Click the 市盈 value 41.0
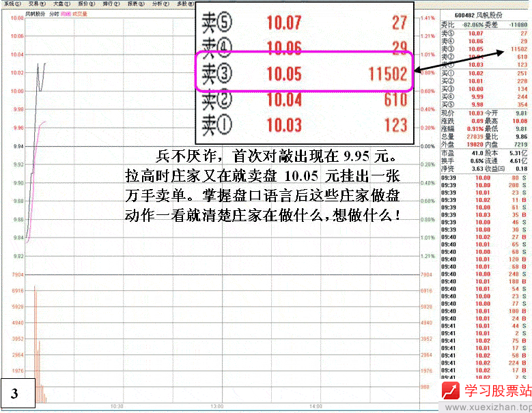Screen dimensions: 532x413 (x=477, y=153)
